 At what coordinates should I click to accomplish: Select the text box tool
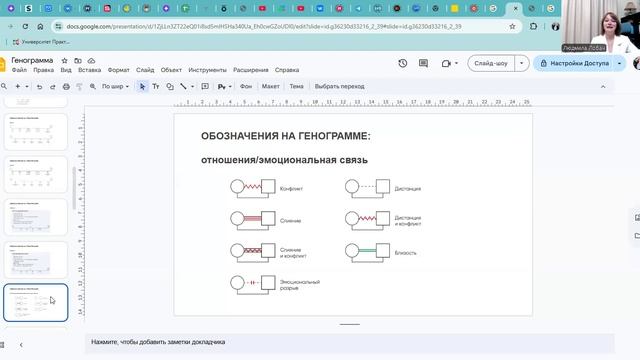click(156, 87)
